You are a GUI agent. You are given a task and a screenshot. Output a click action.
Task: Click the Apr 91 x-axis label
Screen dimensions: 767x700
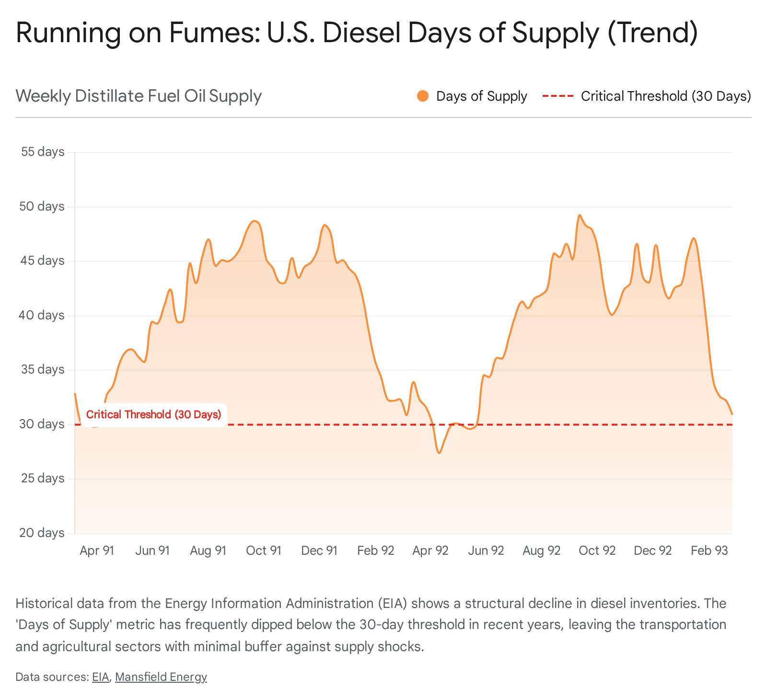point(97,550)
